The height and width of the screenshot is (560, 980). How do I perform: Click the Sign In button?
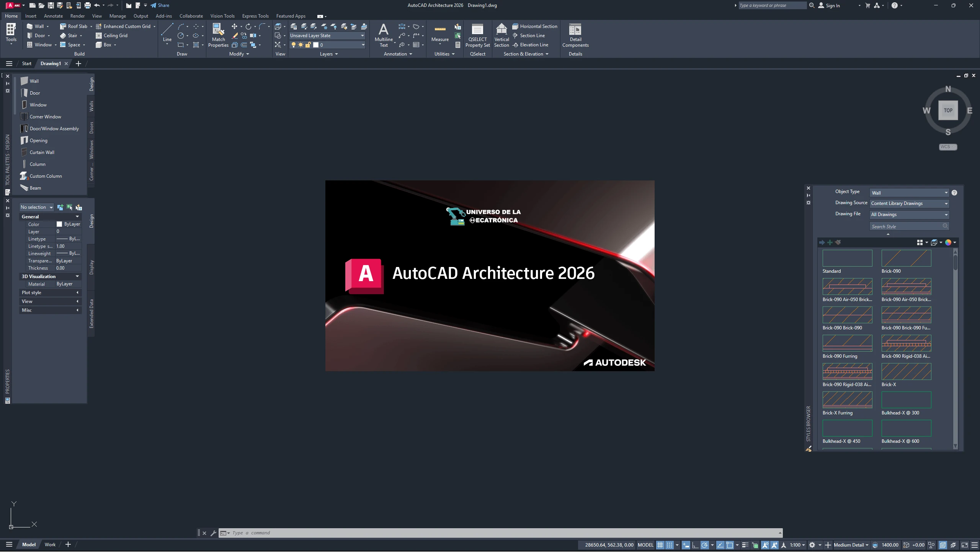[829, 5]
